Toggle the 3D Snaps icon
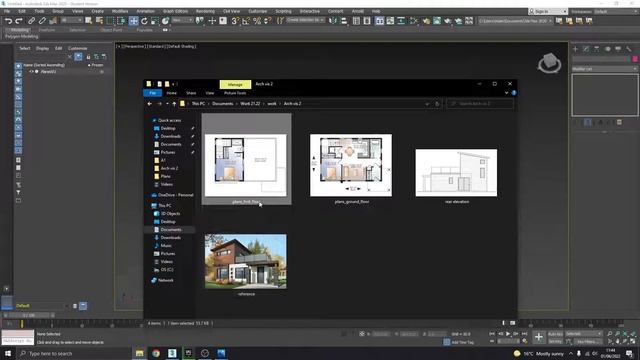 pyautogui.click(x=235, y=21)
